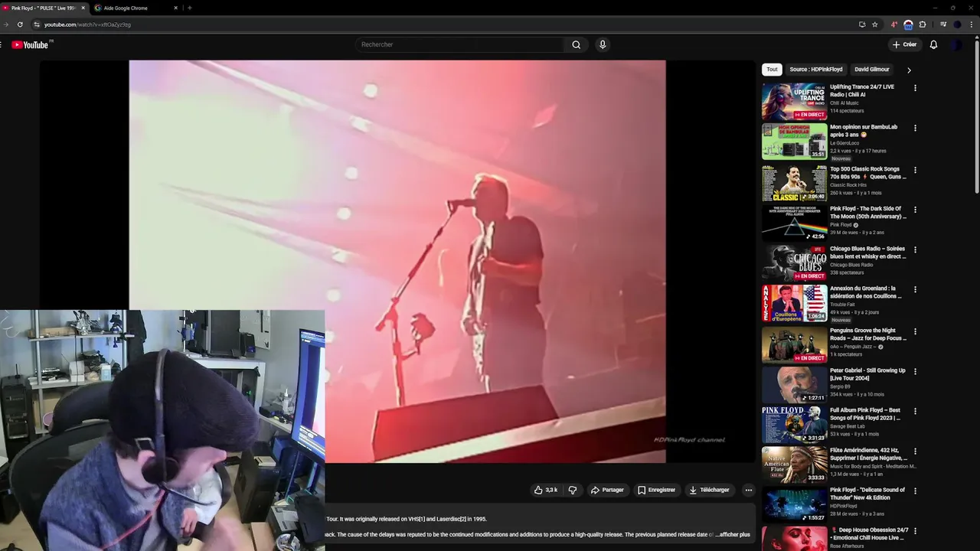Open options for Flûte Amérindienne 432 Hz video
Image resolution: width=980 pixels, height=551 pixels.
point(915,452)
